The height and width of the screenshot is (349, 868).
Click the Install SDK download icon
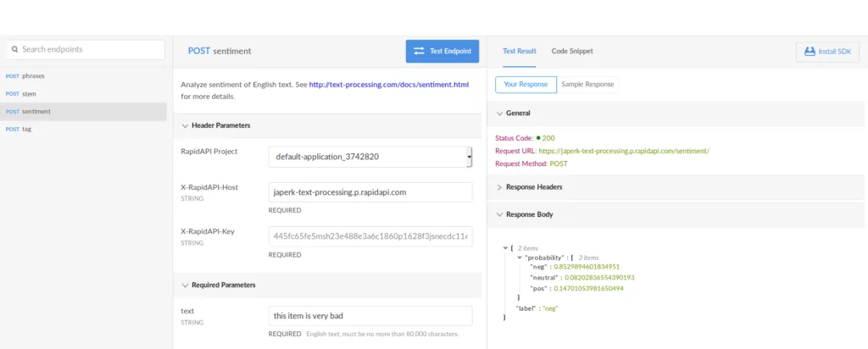[x=809, y=52]
